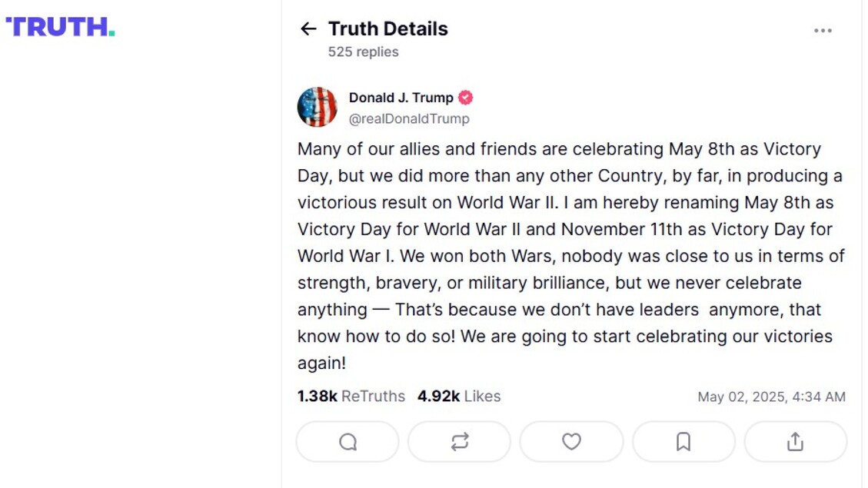The image size is (868, 488).
Task: Click the May 02, 2025 timestamp
Action: tap(771, 397)
